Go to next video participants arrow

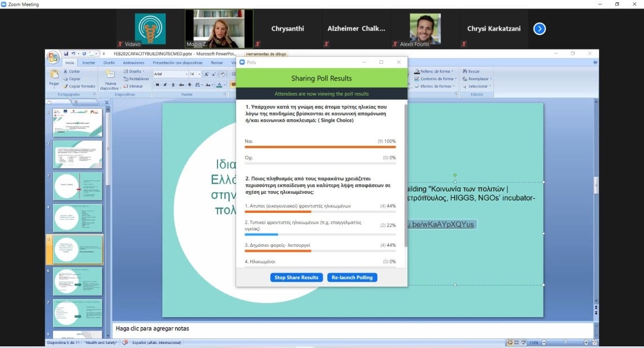539,29
